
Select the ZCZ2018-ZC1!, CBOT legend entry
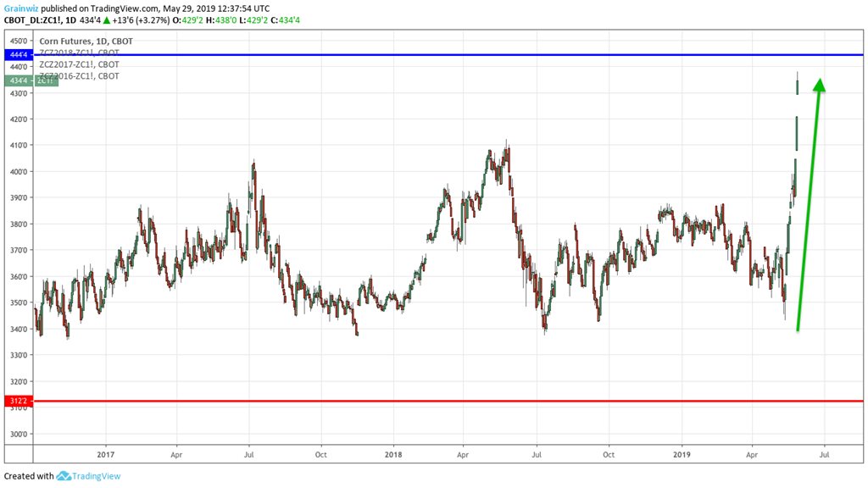click(79, 53)
